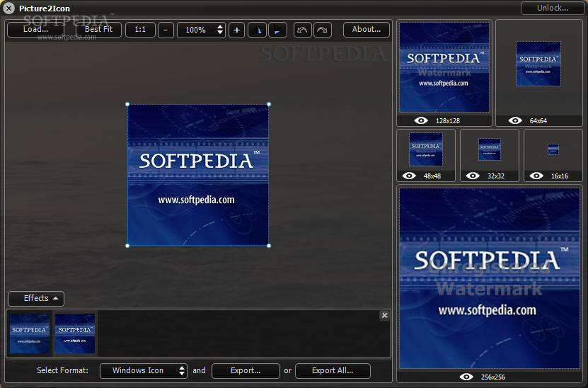Click the Export... button
The width and height of the screenshot is (588, 388).
point(246,371)
